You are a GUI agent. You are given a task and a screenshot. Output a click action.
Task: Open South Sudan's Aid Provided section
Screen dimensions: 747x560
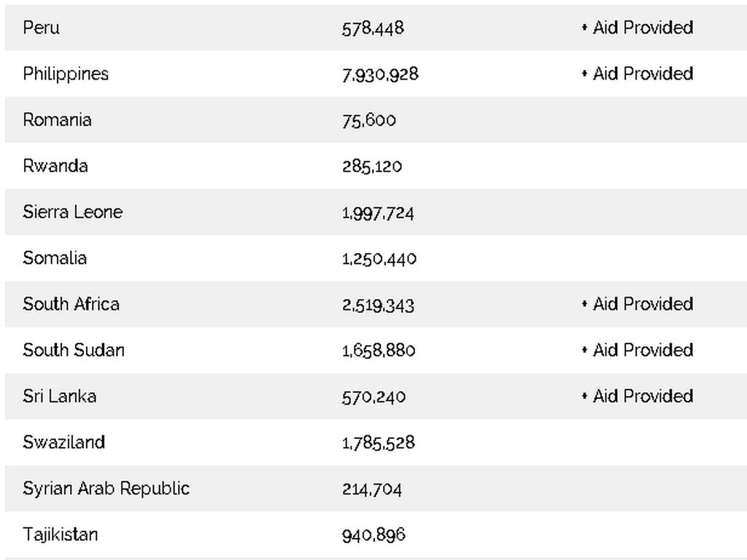(x=637, y=350)
